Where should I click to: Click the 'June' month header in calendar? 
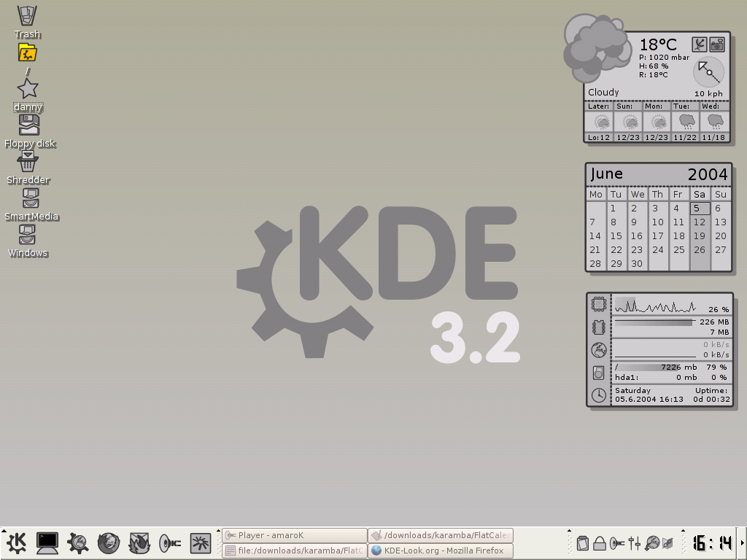coord(606,174)
